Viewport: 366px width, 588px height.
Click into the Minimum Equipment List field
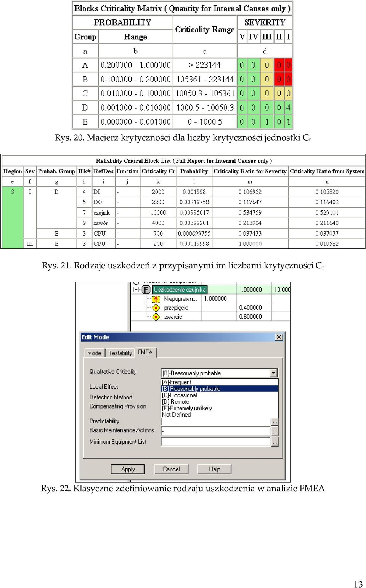(215, 442)
